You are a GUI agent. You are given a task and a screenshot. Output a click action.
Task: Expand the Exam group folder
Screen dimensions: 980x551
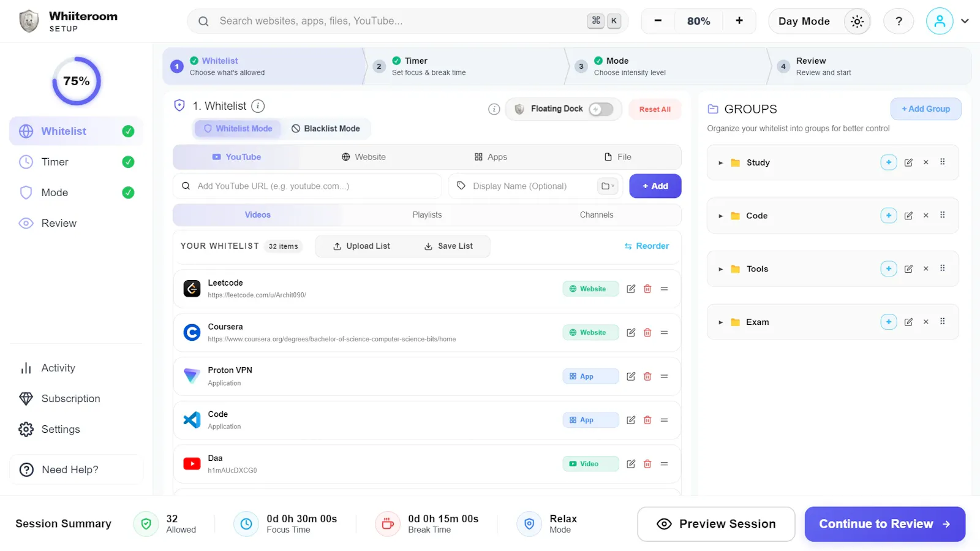pos(720,322)
